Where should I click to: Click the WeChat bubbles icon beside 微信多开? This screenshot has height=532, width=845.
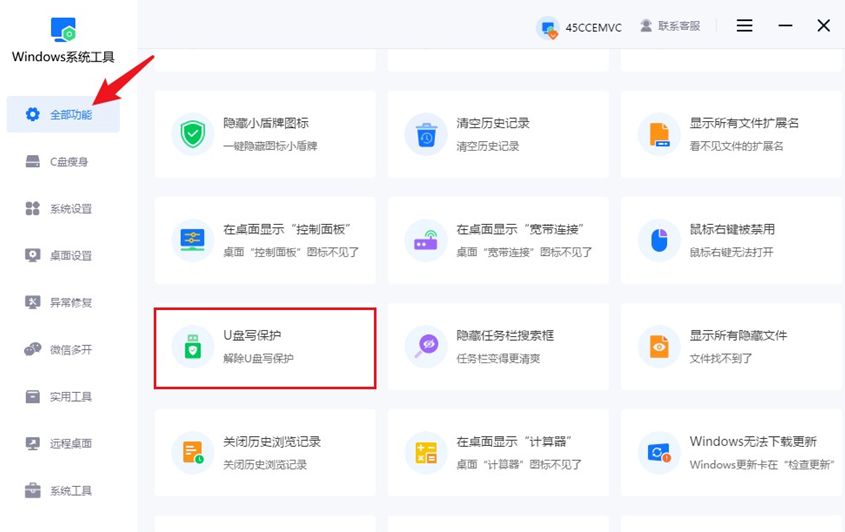click(x=33, y=349)
